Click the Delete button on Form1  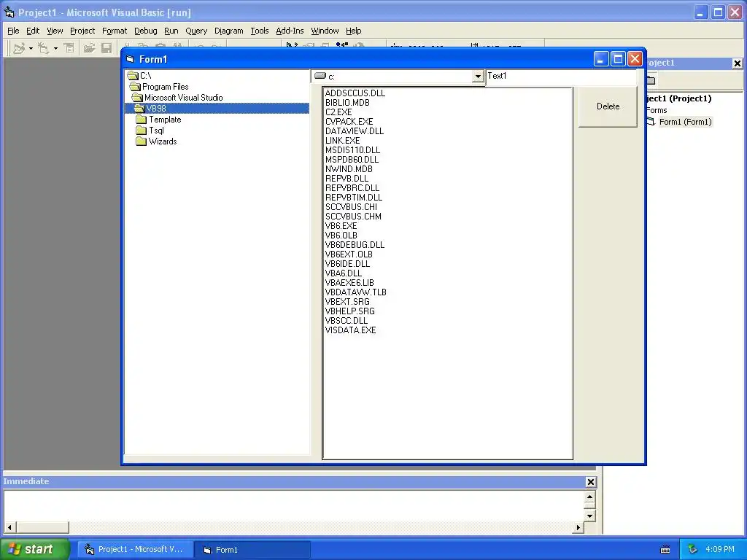[x=608, y=106]
